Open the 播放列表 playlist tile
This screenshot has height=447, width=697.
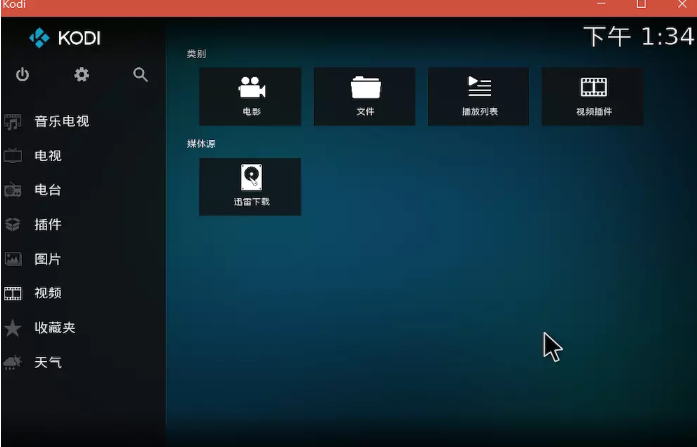[478, 96]
